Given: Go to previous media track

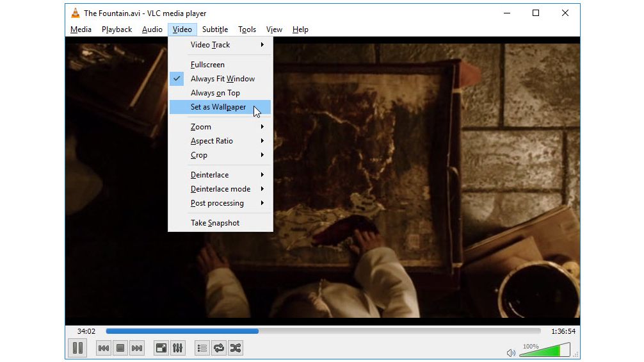Looking at the screenshot, I should 104,349.
